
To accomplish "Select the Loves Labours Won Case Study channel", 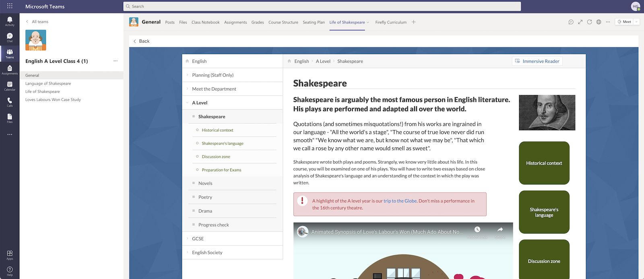I will (x=53, y=99).
